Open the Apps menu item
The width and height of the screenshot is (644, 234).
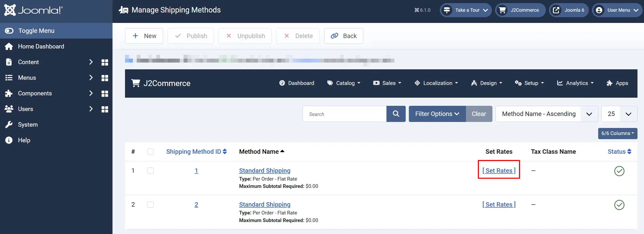point(617,83)
